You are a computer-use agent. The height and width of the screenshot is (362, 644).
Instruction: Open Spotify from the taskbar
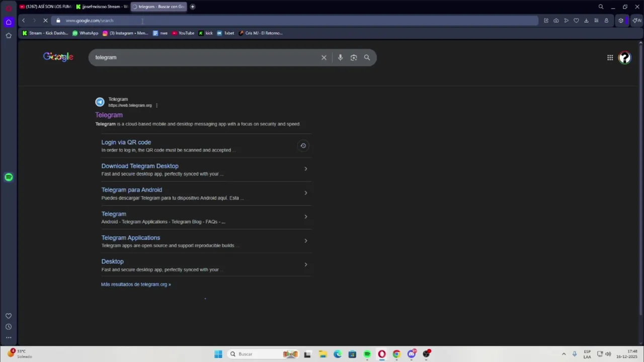tap(367, 354)
